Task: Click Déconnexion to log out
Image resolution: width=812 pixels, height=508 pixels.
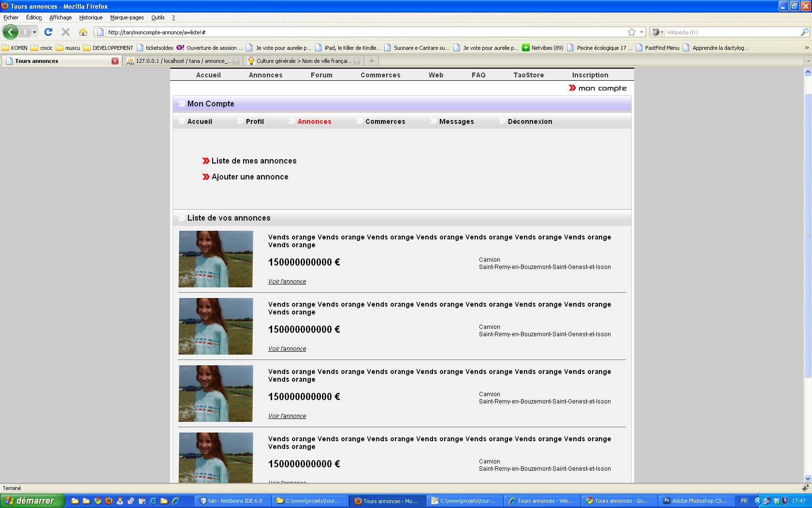Action: pyautogui.click(x=530, y=121)
